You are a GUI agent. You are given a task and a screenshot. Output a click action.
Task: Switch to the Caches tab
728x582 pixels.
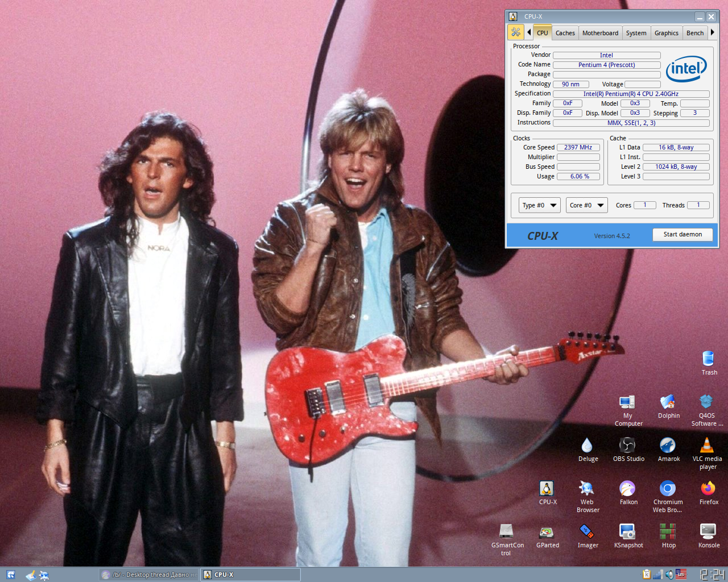565,33
